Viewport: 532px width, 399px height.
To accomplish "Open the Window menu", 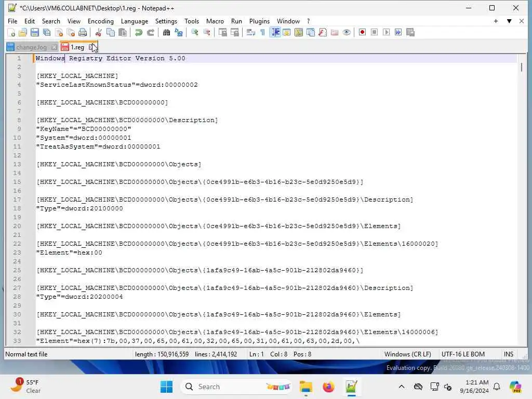I will click(x=288, y=21).
